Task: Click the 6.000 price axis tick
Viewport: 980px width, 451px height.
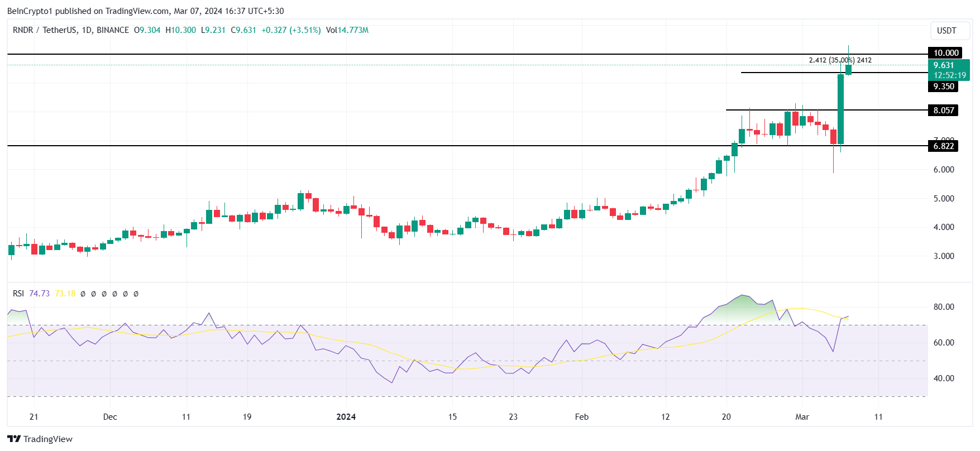Action: coord(944,170)
